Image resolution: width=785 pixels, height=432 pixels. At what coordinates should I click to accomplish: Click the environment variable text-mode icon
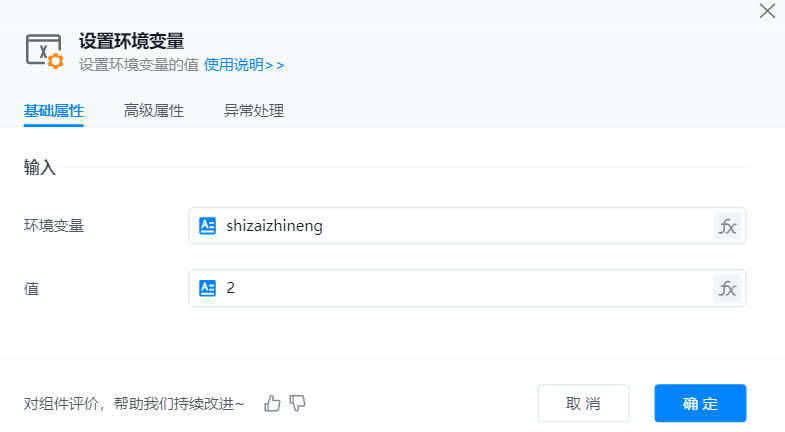(208, 226)
